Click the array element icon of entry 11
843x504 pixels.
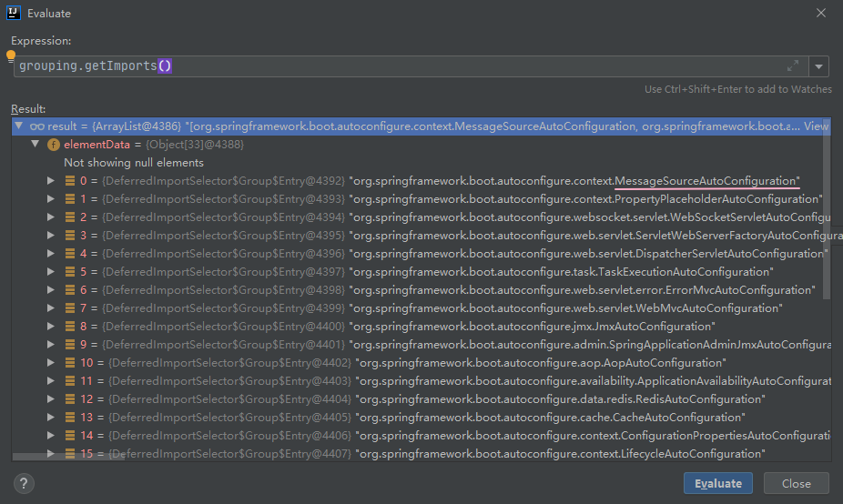(x=70, y=381)
